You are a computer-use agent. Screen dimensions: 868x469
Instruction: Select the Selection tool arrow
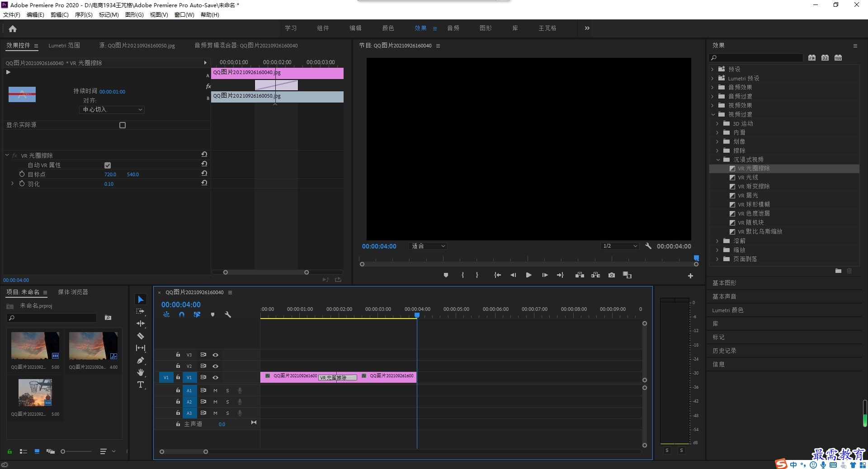click(141, 300)
